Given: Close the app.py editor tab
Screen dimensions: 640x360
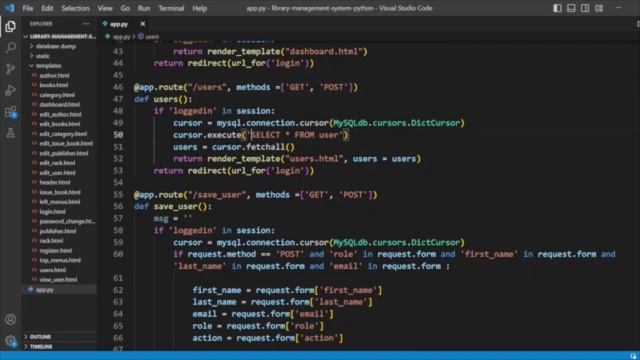Looking at the screenshot, I should 143,24.
